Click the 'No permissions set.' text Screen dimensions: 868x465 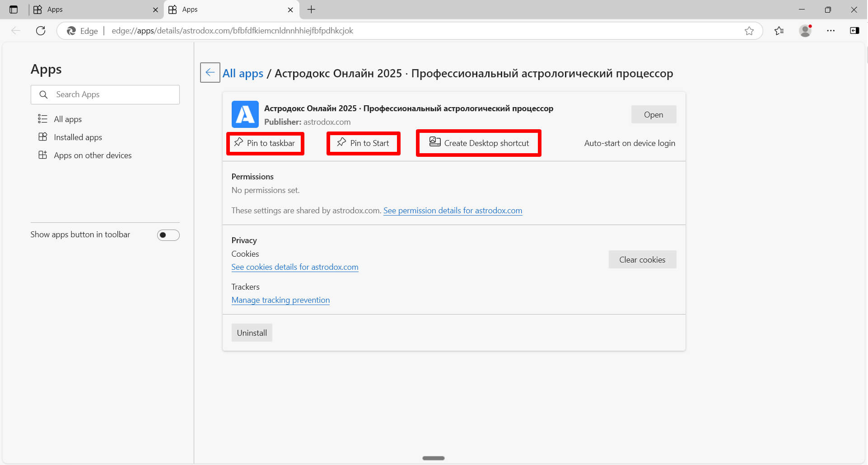point(266,190)
